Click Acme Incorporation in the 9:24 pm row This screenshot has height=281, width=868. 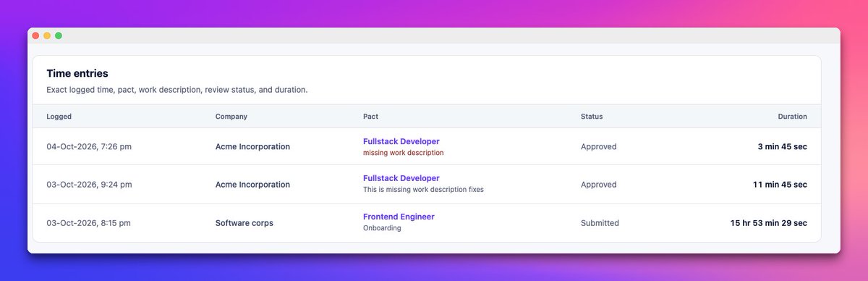252,185
